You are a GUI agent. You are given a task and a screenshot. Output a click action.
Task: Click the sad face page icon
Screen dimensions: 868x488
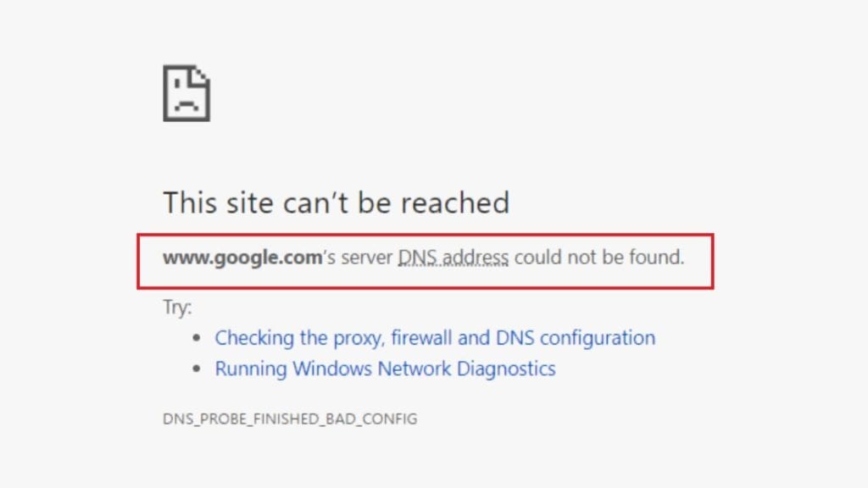tap(186, 93)
